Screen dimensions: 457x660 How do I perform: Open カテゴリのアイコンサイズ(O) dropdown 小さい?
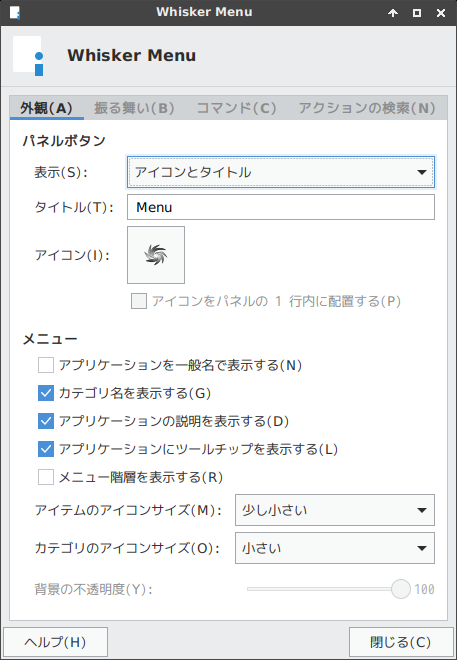[x=335, y=548]
